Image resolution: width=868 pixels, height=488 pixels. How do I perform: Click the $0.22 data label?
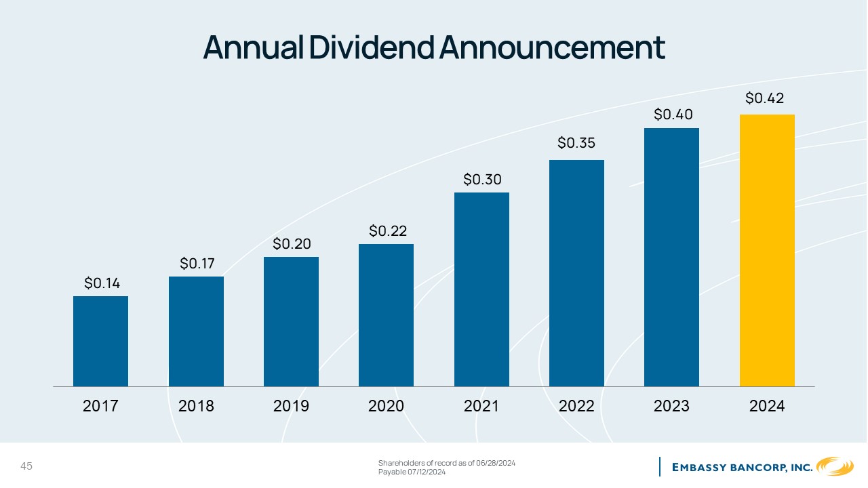pyautogui.click(x=388, y=231)
